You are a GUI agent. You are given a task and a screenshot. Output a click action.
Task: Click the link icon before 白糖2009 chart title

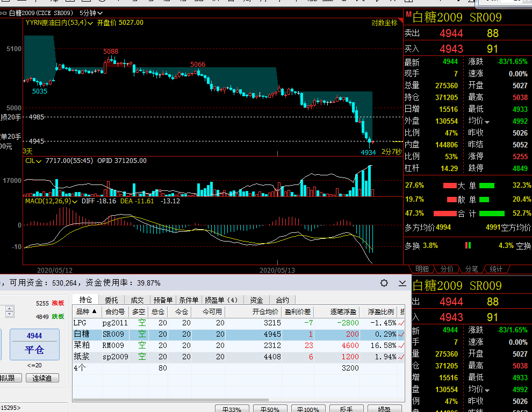coord(3,13)
